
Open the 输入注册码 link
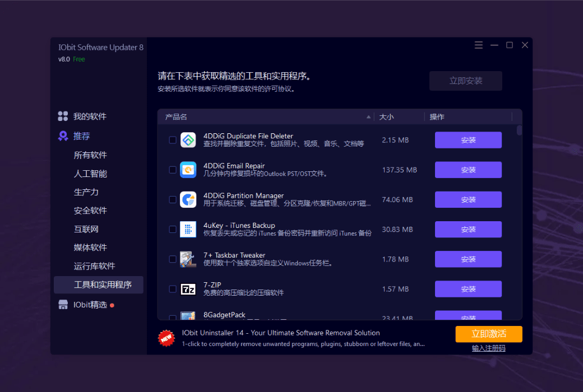click(489, 348)
